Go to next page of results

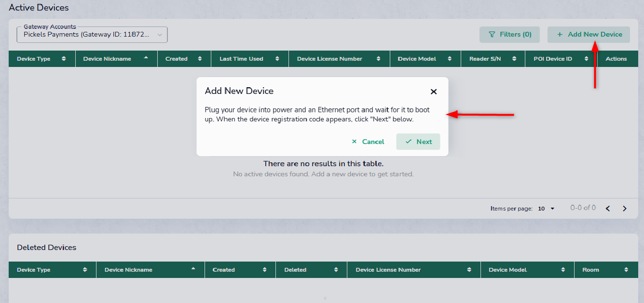[625, 209]
